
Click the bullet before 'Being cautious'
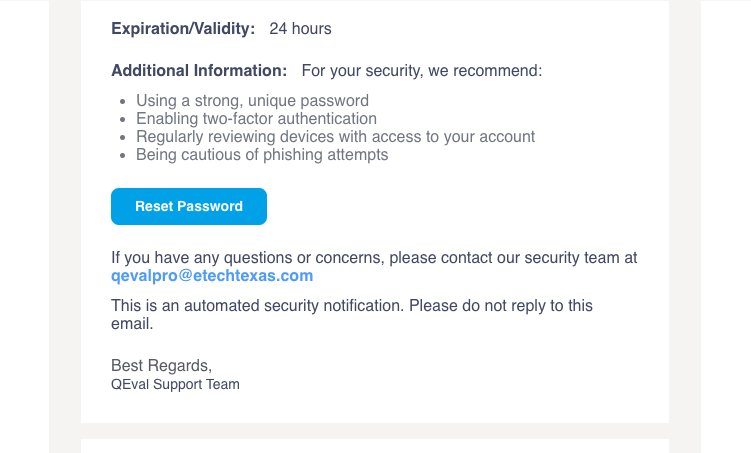point(122,156)
